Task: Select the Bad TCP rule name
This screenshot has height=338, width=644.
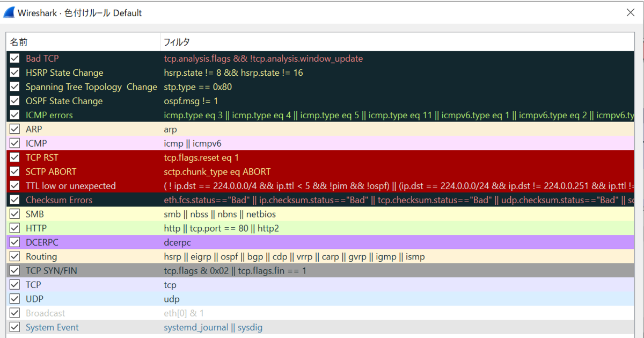Action: tap(42, 59)
